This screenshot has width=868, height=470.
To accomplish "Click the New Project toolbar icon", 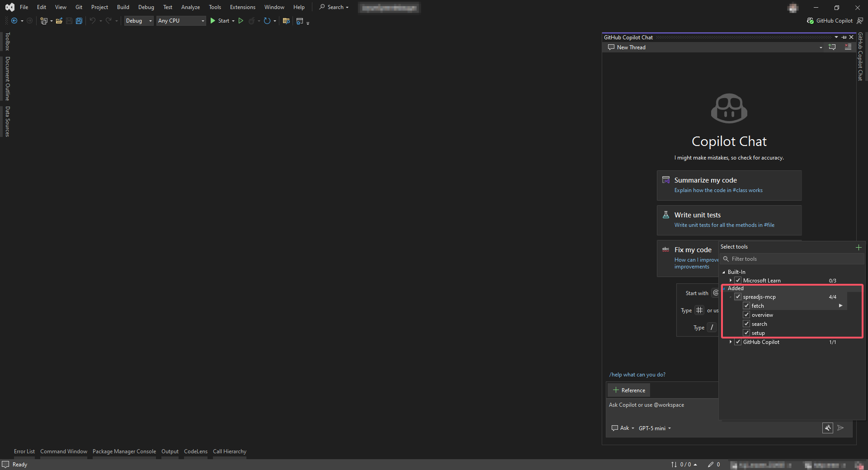I will [44, 21].
